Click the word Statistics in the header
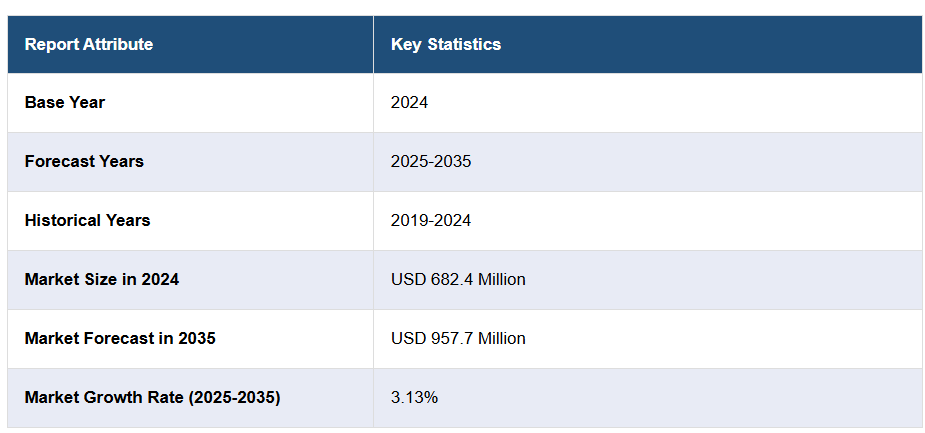 464,44
